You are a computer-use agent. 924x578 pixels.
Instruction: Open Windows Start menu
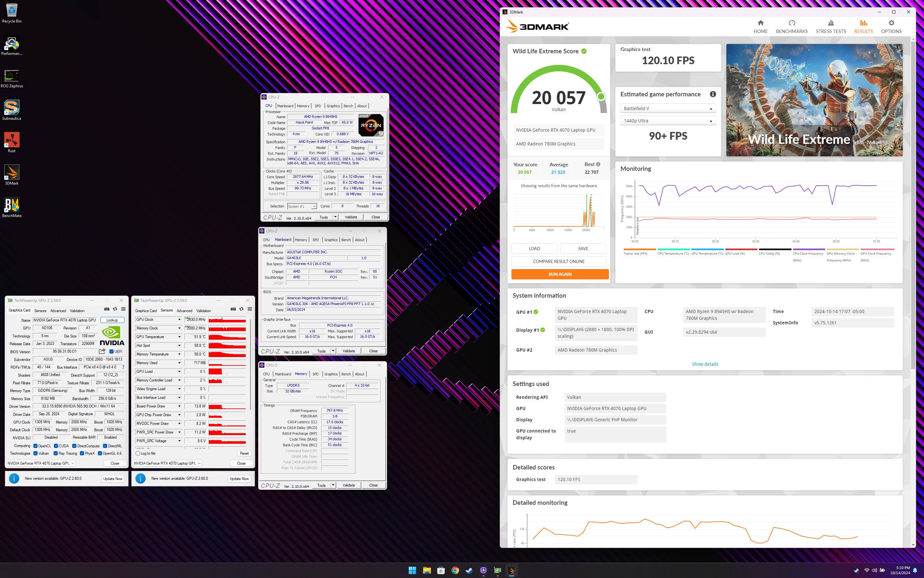coord(412,570)
